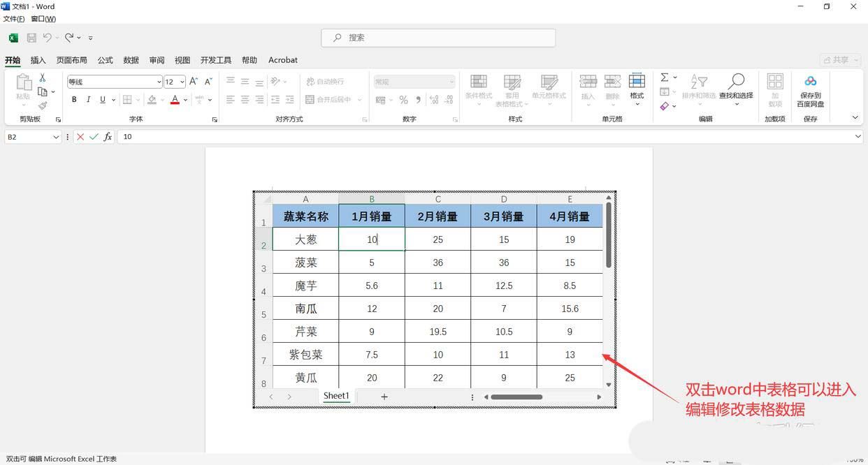The height and width of the screenshot is (465, 868).
Task: Toggle center horizontal alignment
Action: (x=245, y=100)
